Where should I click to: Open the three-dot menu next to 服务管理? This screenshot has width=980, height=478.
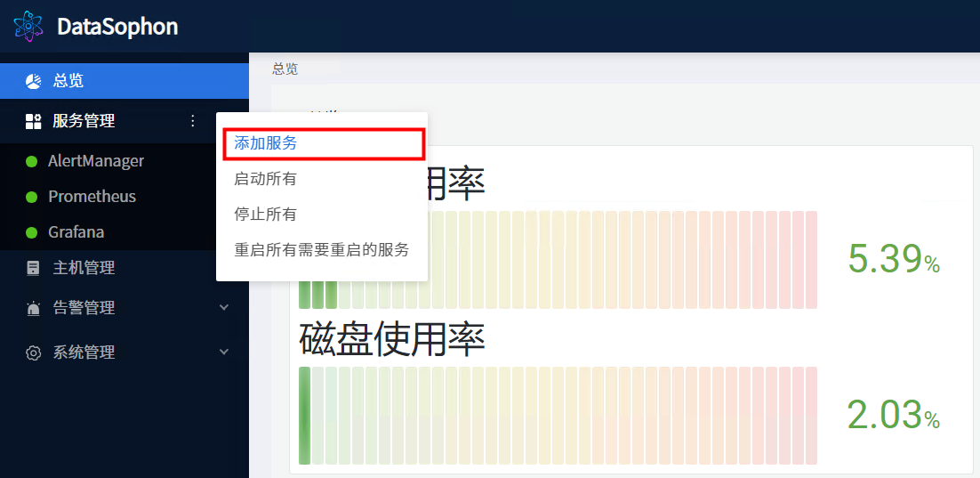coord(192,121)
